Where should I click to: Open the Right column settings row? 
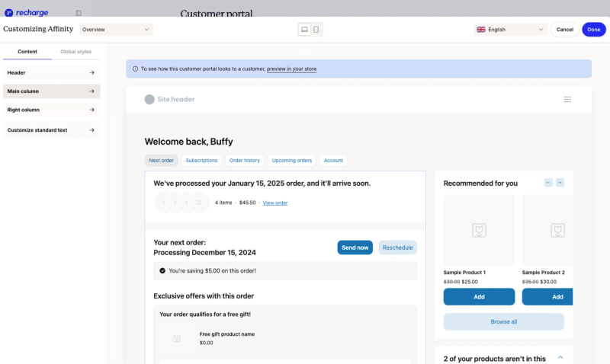(51, 110)
